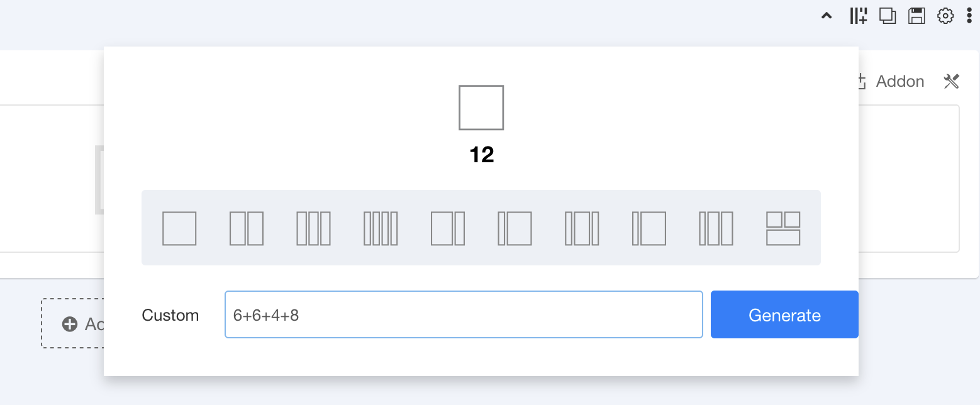Open the three-dot more options menu
The image size is (980, 405).
coord(969,16)
